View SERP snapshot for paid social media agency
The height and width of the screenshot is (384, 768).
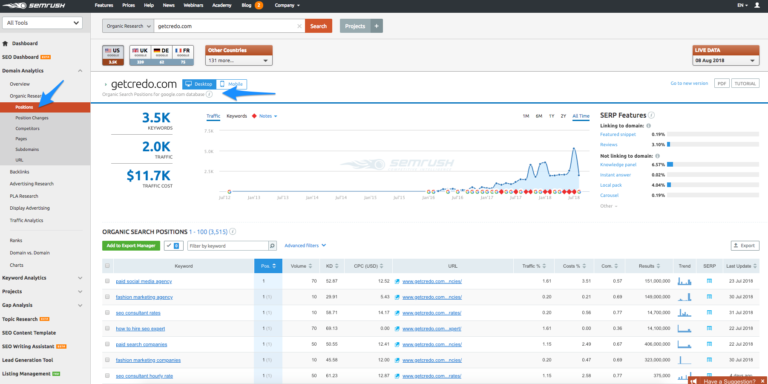pyautogui.click(x=709, y=281)
